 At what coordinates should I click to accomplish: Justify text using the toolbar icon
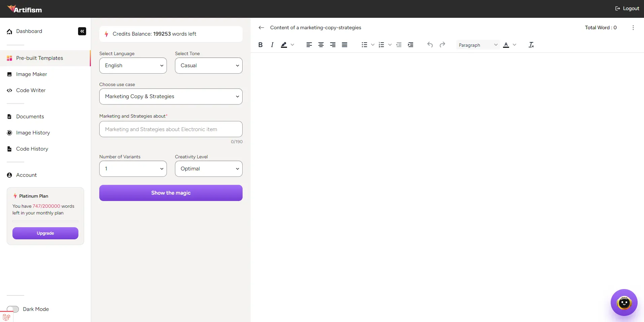(x=345, y=45)
